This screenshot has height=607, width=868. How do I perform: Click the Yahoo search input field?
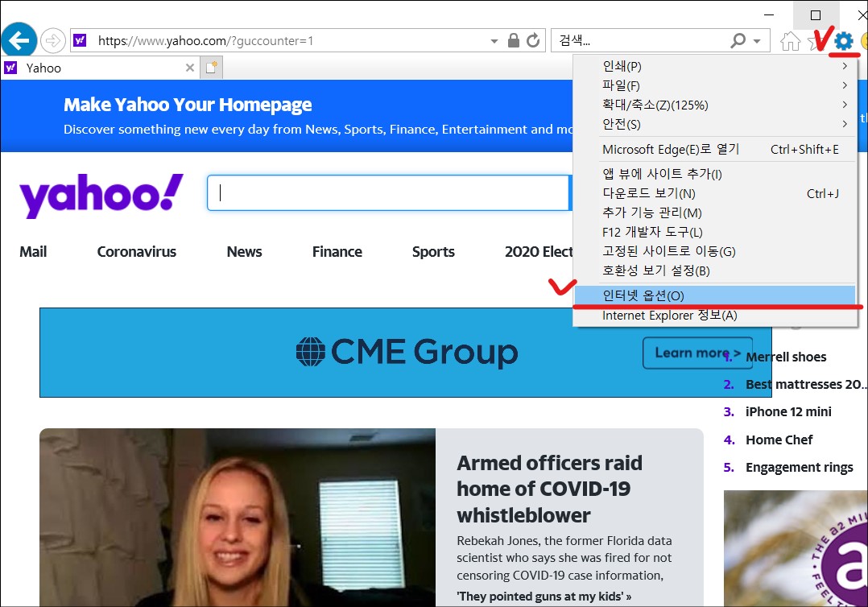388,192
